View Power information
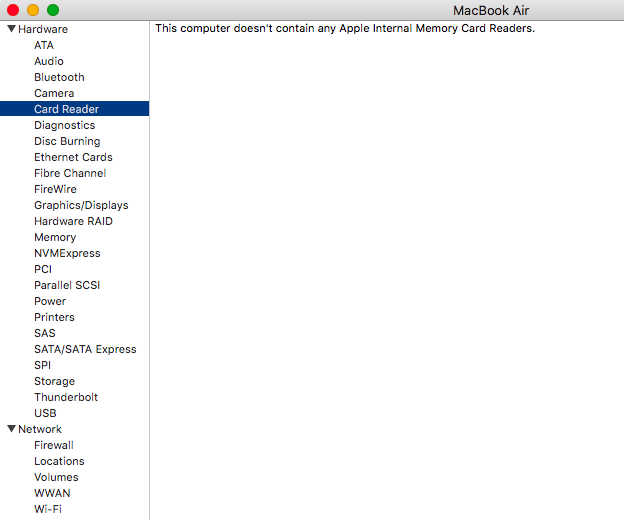The image size is (624, 520). [50, 301]
